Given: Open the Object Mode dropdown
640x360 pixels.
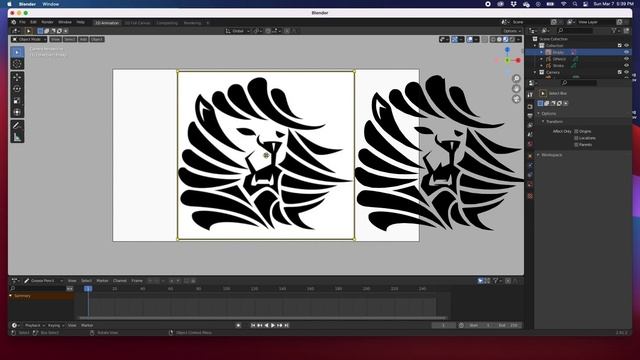Looking at the screenshot, I should (x=29, y=40).
